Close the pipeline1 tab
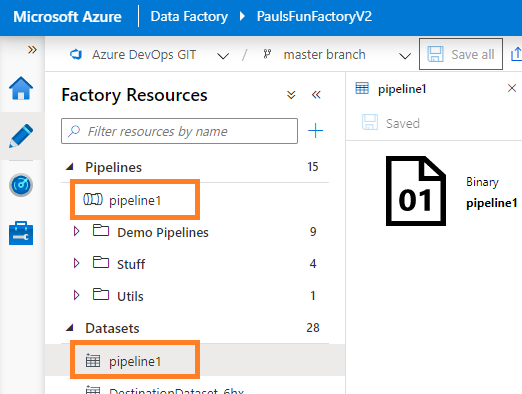This screenshot has height=394, width=522. click(512, 88)
